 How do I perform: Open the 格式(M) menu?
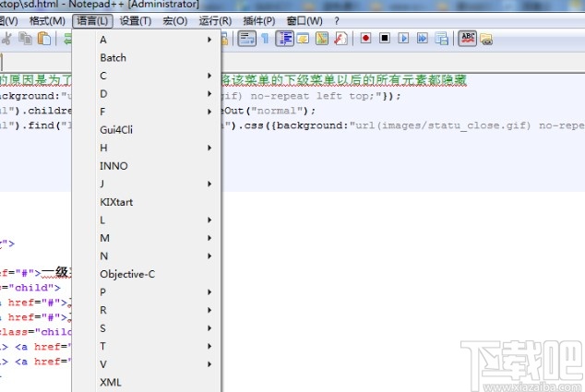tap(47, 21)
